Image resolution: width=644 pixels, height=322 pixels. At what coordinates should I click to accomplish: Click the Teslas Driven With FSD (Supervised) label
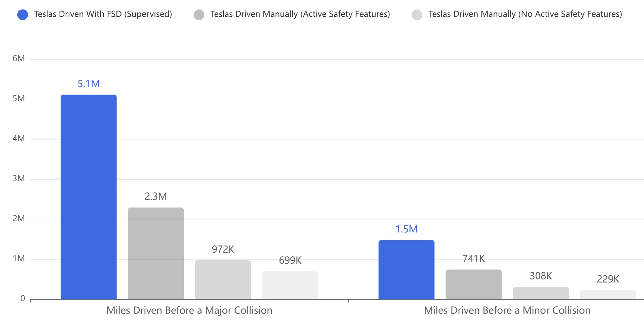click(103, 14)
